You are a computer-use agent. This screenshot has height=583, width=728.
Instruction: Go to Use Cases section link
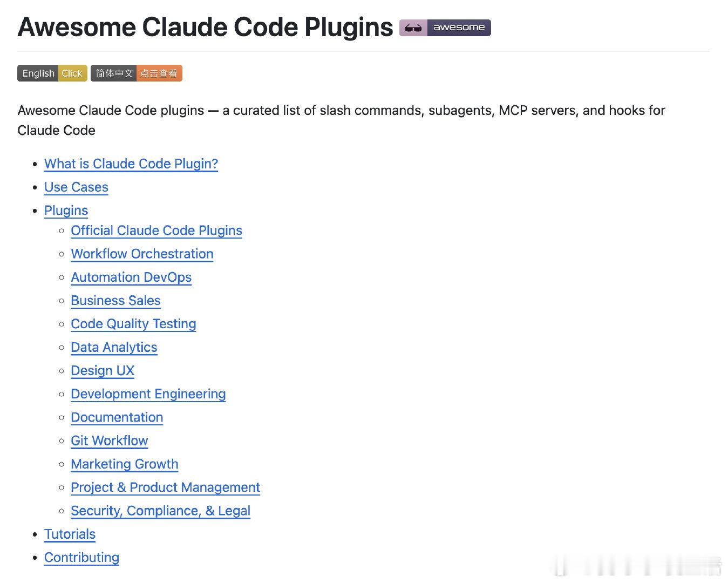coord(76,187)
